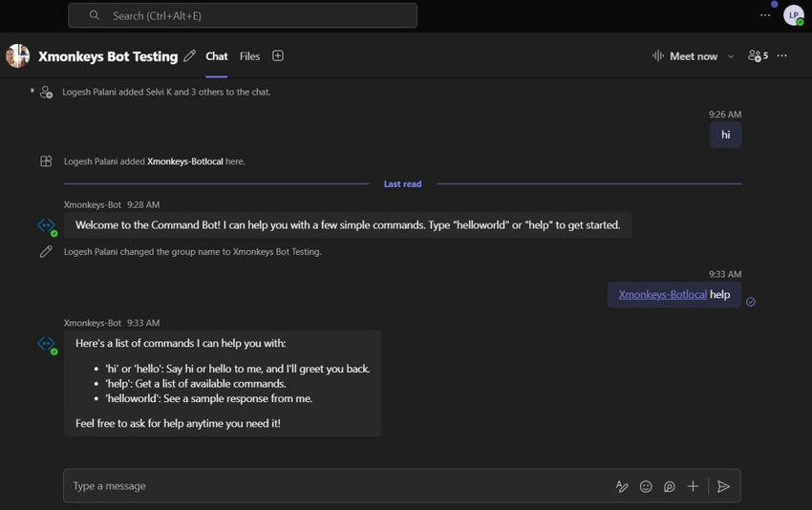Open the message format options icon
The image size is (812, 510).
pyautogui.click(x=622, y=486)
